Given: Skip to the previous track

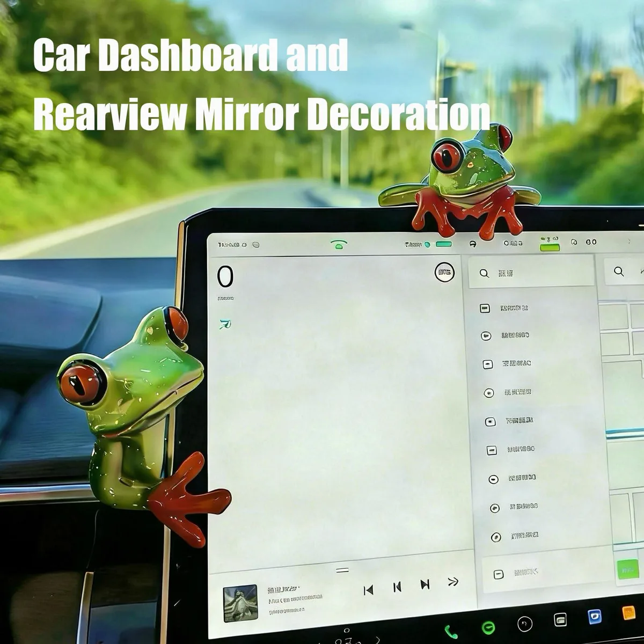Looking at the screenshot, I should [x=397, y=587].
